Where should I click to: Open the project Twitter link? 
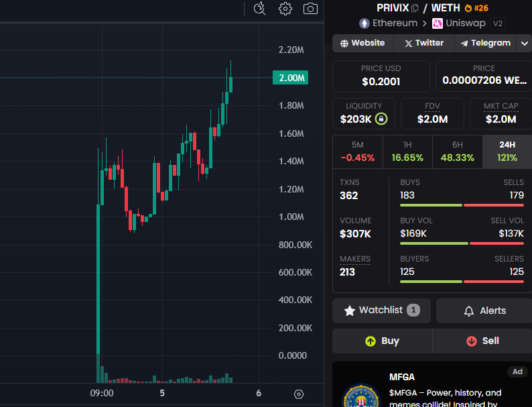(x=424, y=43)
